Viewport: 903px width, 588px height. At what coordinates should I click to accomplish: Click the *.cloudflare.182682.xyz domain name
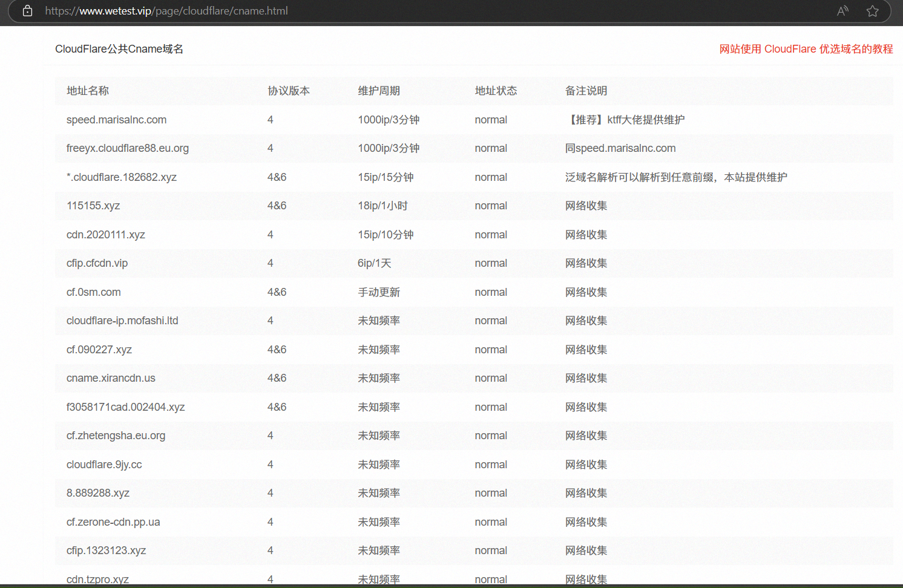(122, 177)
